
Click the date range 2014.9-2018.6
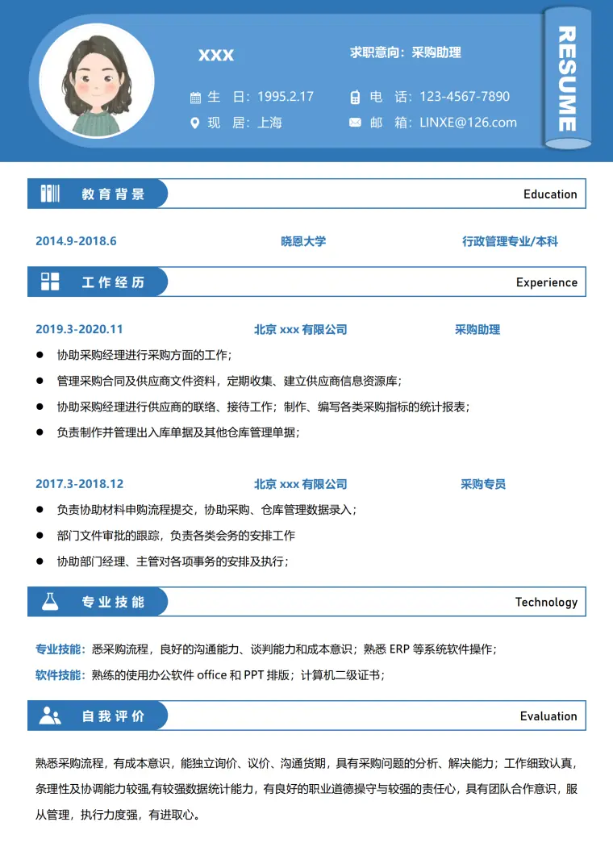click(76, 241)
